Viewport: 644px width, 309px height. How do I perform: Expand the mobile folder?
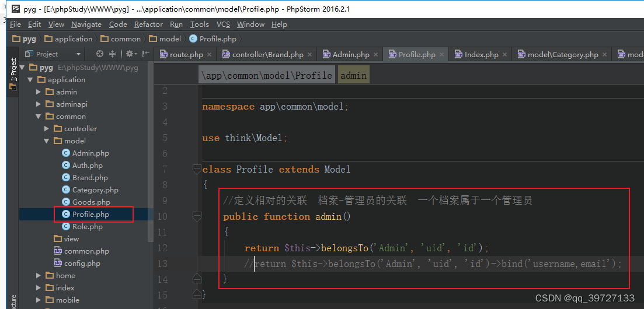[39, 300]
